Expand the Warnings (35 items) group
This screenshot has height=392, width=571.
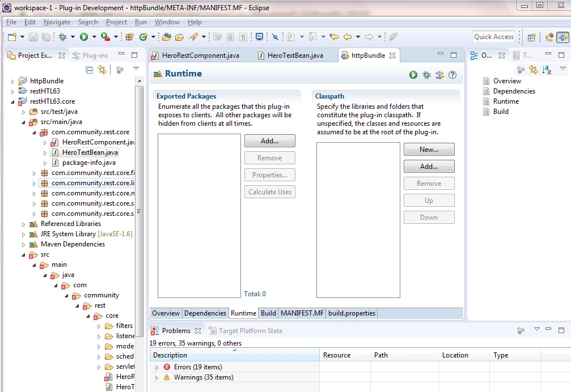click(x=157, y=378)
